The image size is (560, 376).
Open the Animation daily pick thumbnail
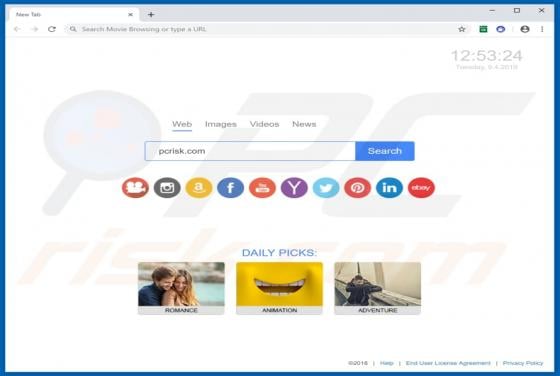[279, 288]
